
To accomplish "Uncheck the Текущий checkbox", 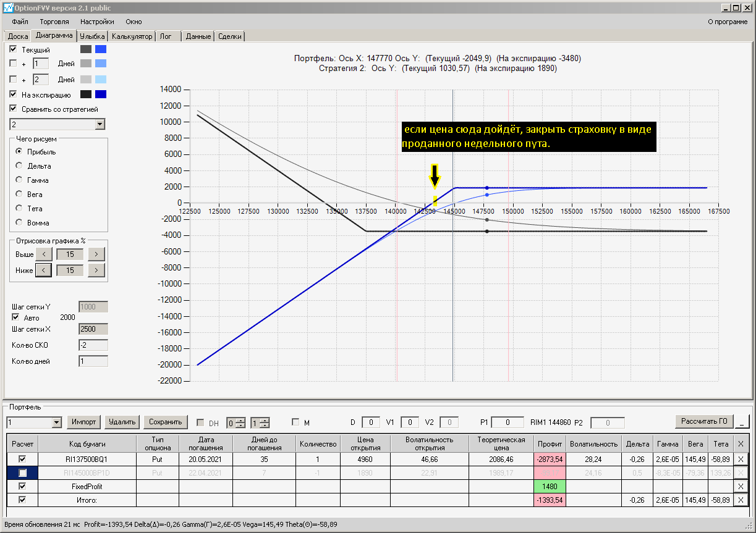I will point(13,49).
